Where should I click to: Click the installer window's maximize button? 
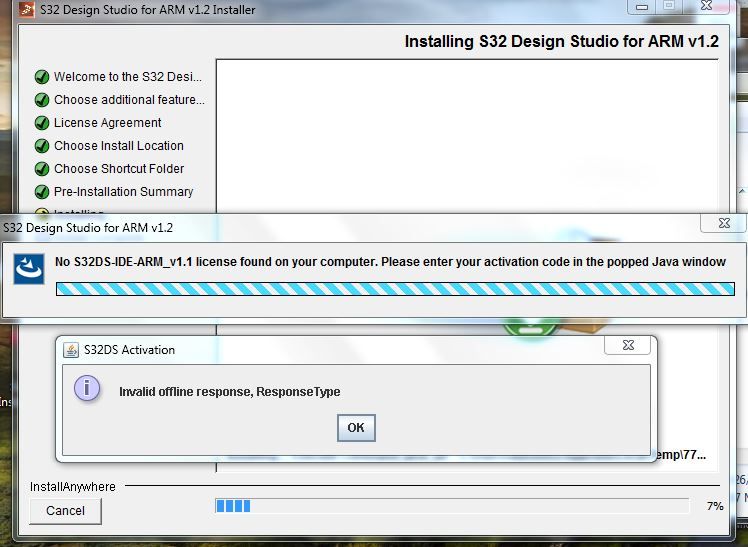669,6
